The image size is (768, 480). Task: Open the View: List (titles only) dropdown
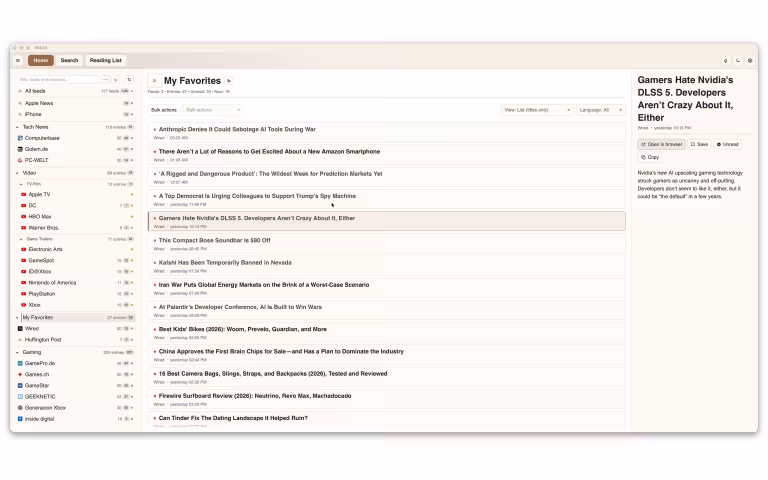537,110
